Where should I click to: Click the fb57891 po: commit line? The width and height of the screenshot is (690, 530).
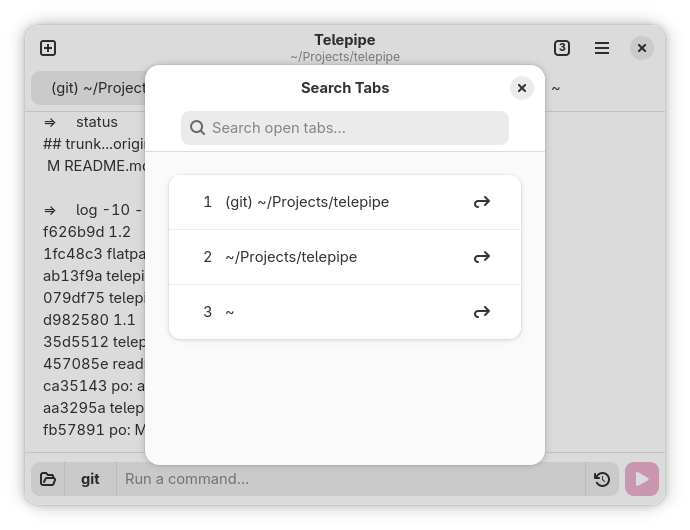[x=94, y=430]
